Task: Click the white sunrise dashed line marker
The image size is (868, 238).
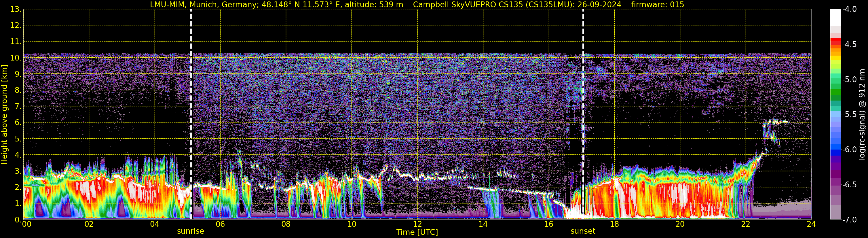Action: 191,114
